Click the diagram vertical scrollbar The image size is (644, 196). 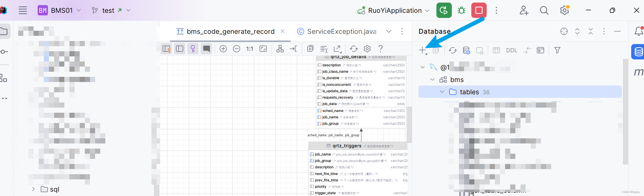tap(410, 125)
